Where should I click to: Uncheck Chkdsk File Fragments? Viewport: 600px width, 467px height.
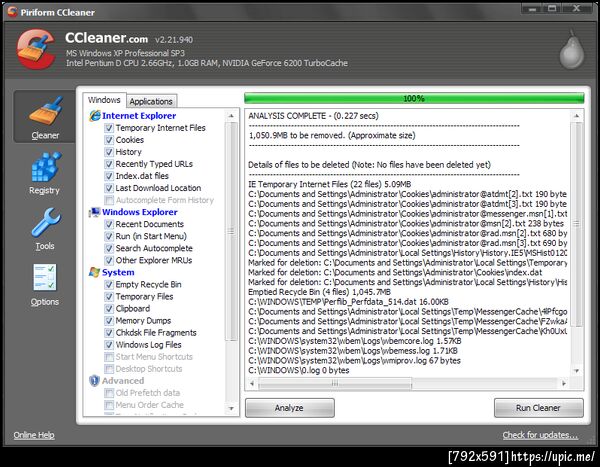pos(109,333)
